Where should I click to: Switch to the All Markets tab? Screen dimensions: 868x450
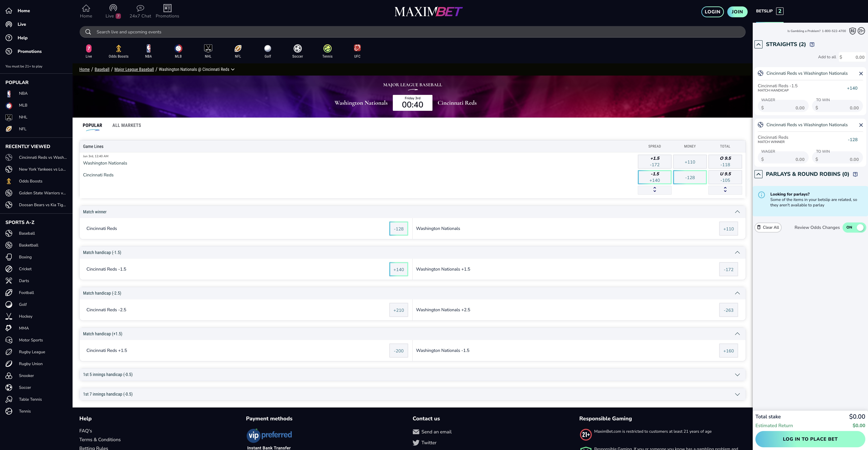click(126, 125)
